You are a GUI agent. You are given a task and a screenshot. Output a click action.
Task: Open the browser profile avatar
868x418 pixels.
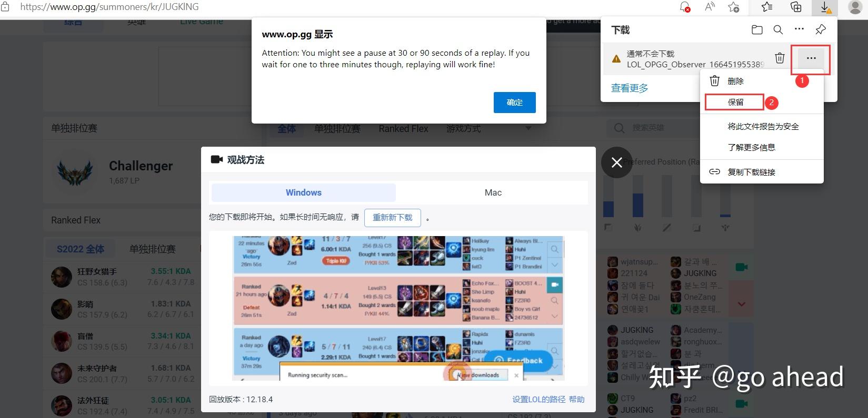(x=855, y=7)
